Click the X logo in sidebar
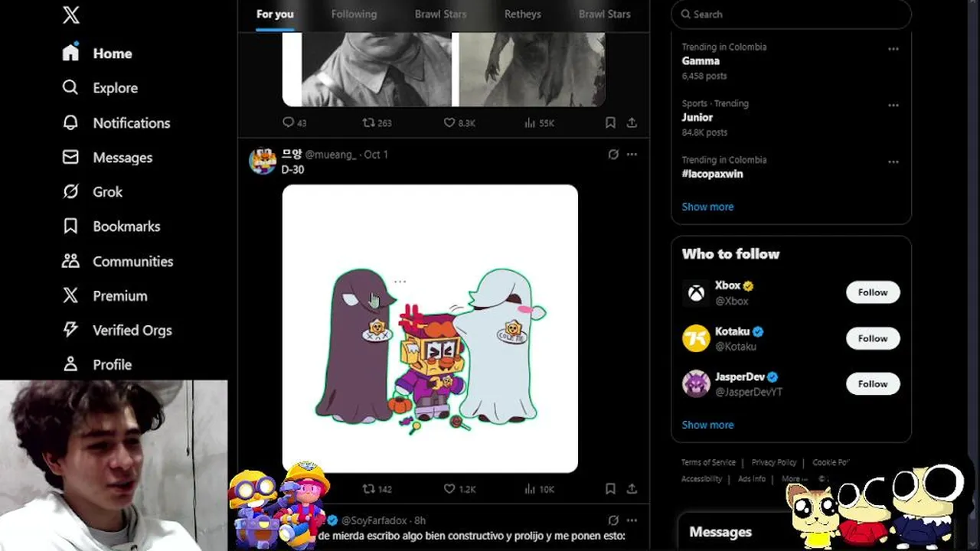 click(x=70, y=14)
